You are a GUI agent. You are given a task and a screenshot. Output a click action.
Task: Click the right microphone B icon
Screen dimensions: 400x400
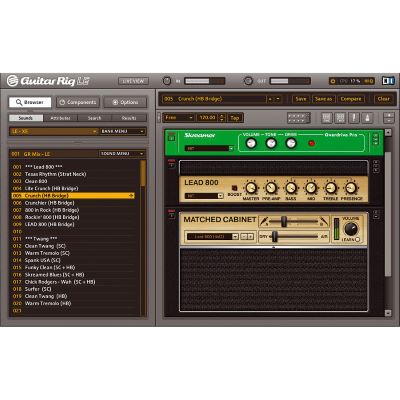[323, 221]
